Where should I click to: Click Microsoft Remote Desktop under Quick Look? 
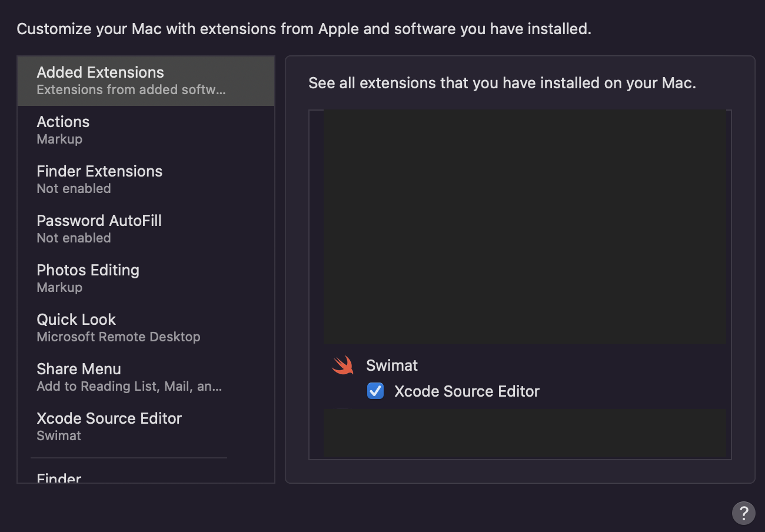(x=119, y=337)
